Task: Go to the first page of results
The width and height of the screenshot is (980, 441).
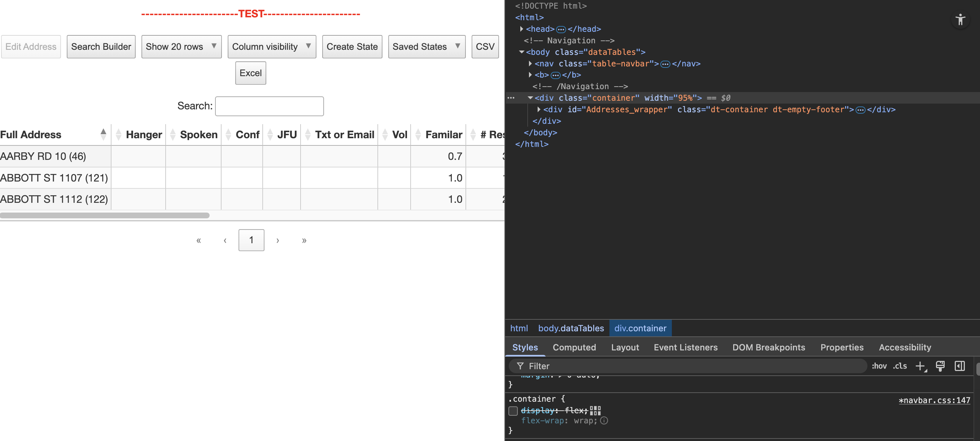Action: [x=198, y=240]
